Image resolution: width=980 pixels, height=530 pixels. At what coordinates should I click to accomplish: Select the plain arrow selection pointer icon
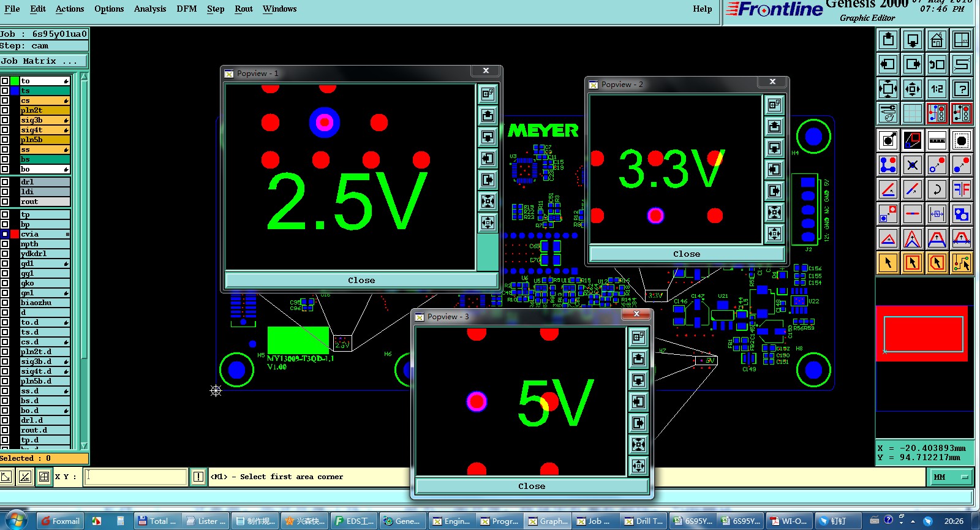coord(888,263)
